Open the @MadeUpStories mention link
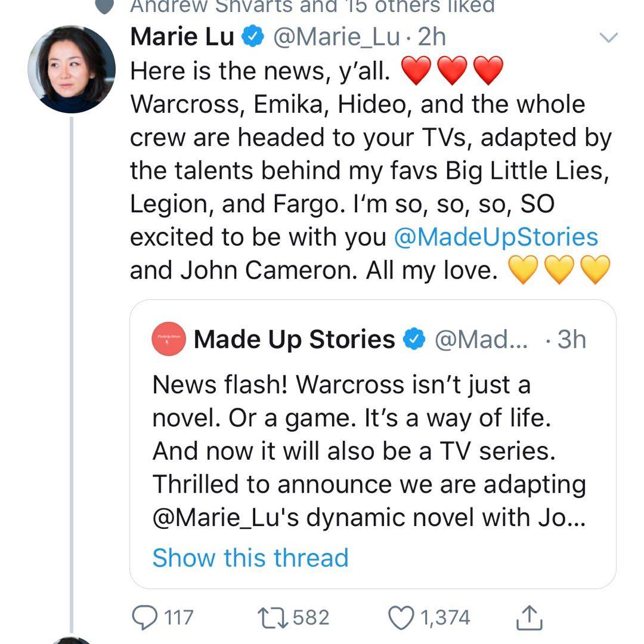This screenshot has width=644, height=644. 496,237
